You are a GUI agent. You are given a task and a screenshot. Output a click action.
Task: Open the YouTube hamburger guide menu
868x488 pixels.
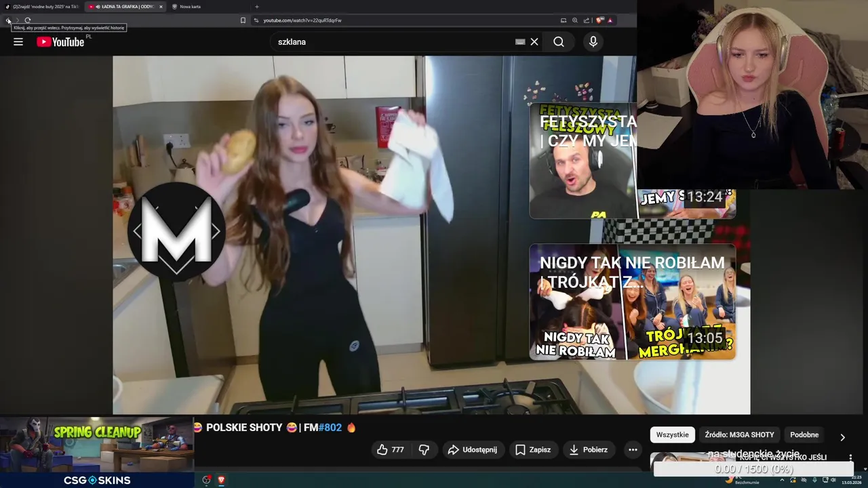point(18,42)
